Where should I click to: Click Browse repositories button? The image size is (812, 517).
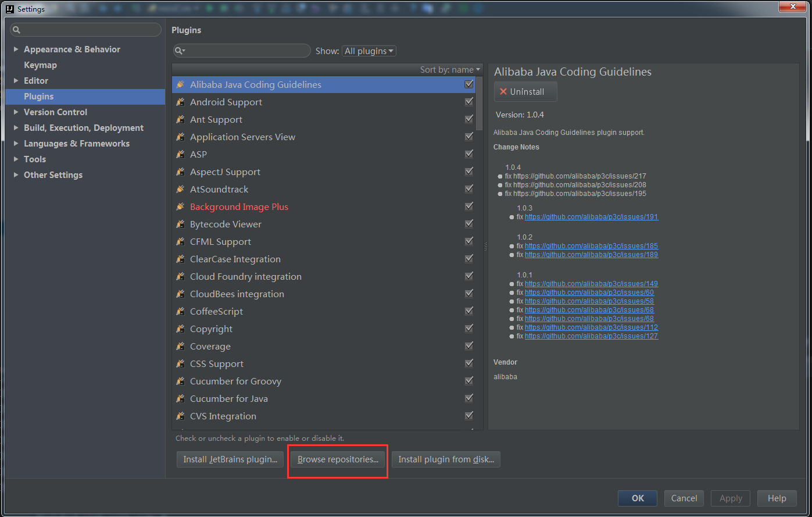pos(338,459)
